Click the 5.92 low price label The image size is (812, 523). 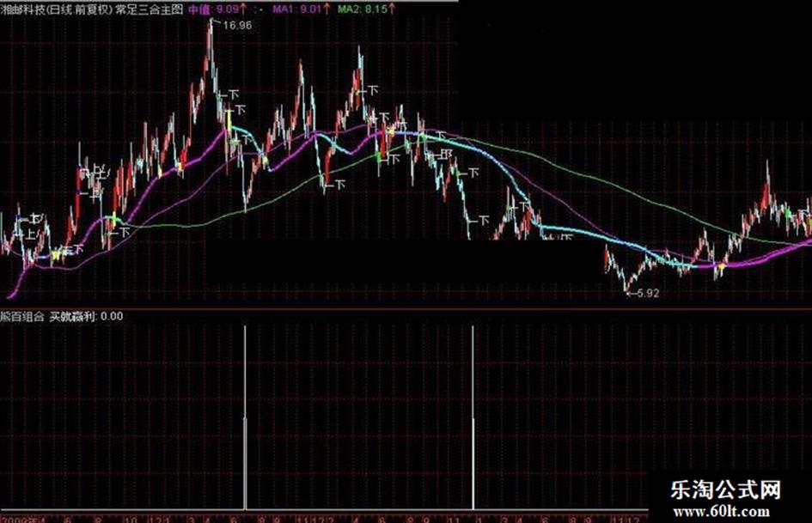point(647,293)
